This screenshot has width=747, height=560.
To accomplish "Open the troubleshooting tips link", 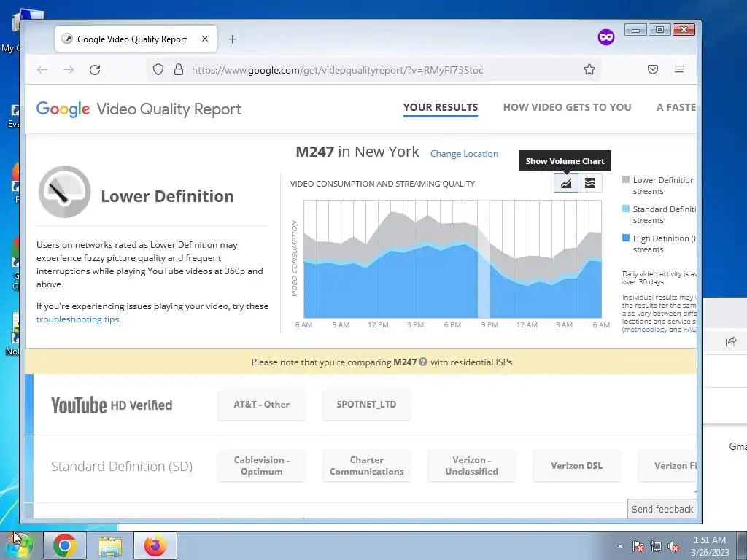I will 77,319.
